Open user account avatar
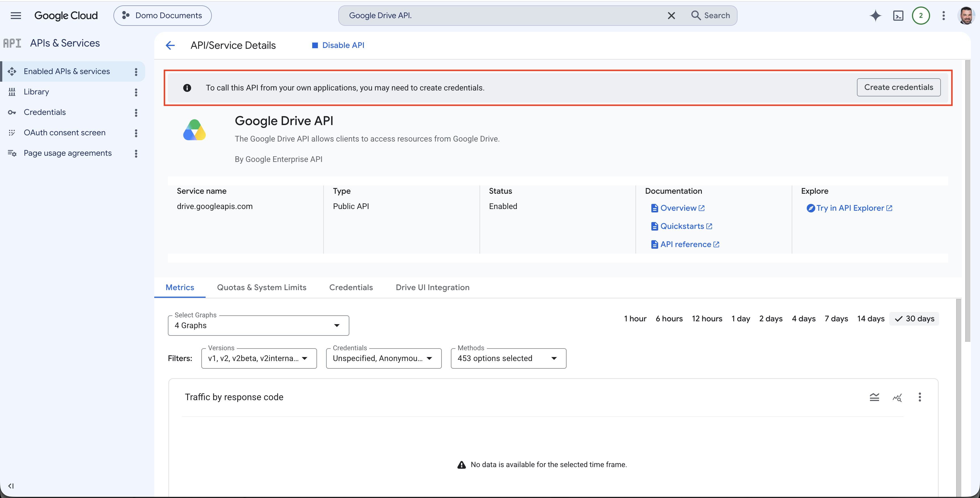The image size is (980, 498). 966,16
